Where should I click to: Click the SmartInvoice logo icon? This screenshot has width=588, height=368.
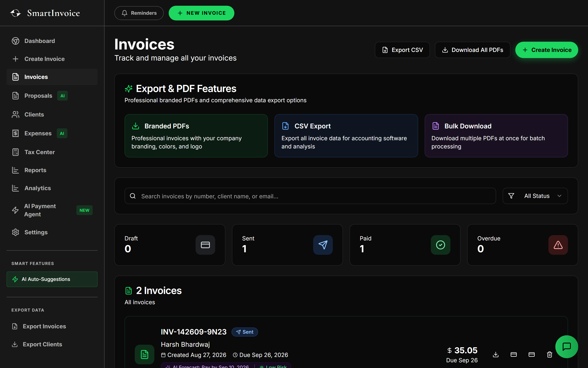click(16, 13)
